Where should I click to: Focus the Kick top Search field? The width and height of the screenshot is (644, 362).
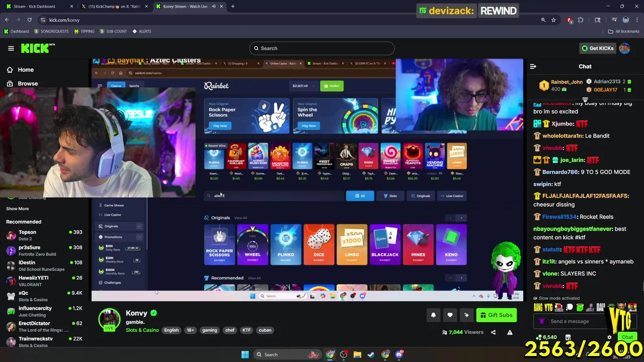[x=321, y=48]
